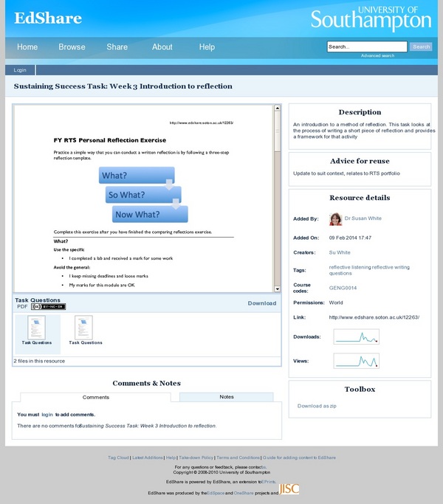Screen dimensions: 443x504
Task: Click the Downloads sparkline graph
Action: [356, 337]
